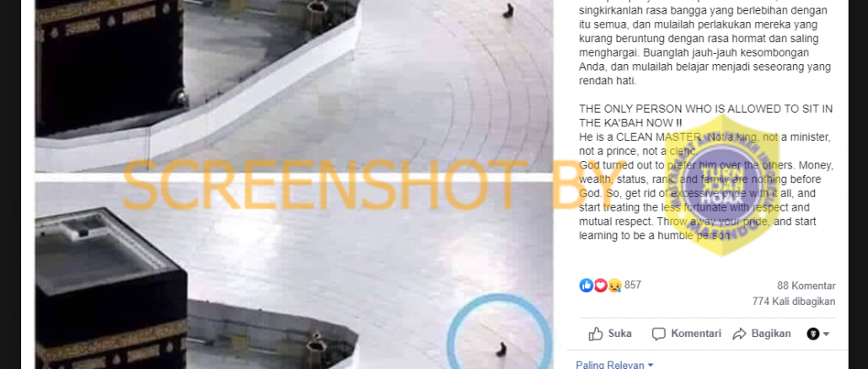The width and height of the screenshot is (868, 369).
Task: Click the blue Like reaction icon
Action: pos(586,286)
